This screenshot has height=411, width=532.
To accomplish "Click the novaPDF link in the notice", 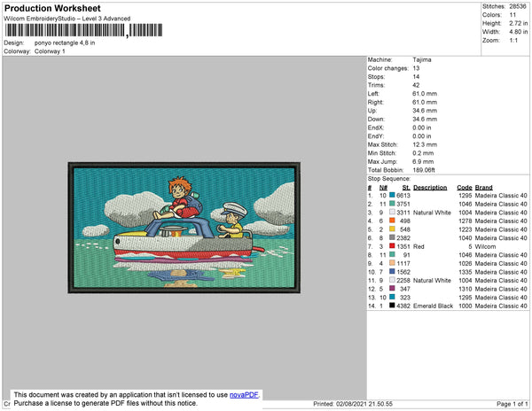I will (244, 395).
